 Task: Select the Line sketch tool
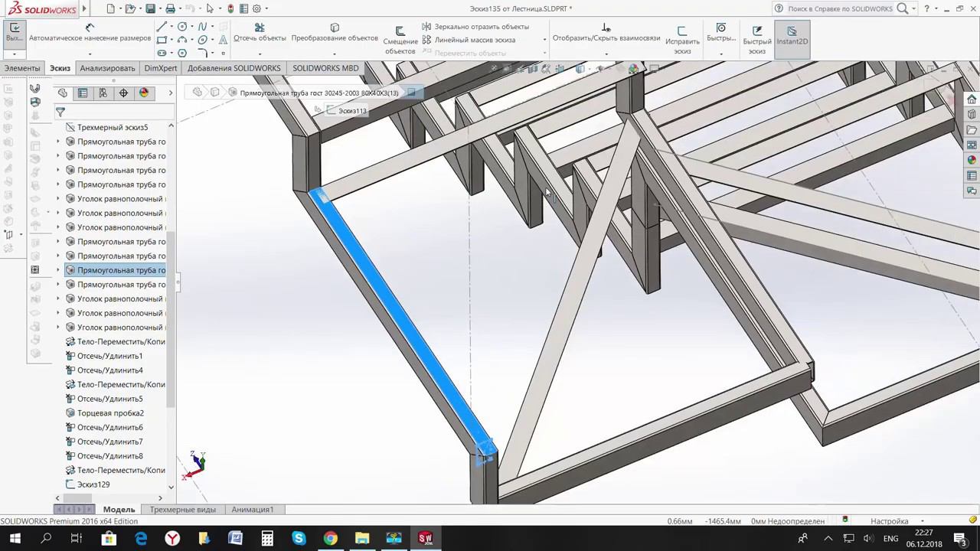click(162, 27)
